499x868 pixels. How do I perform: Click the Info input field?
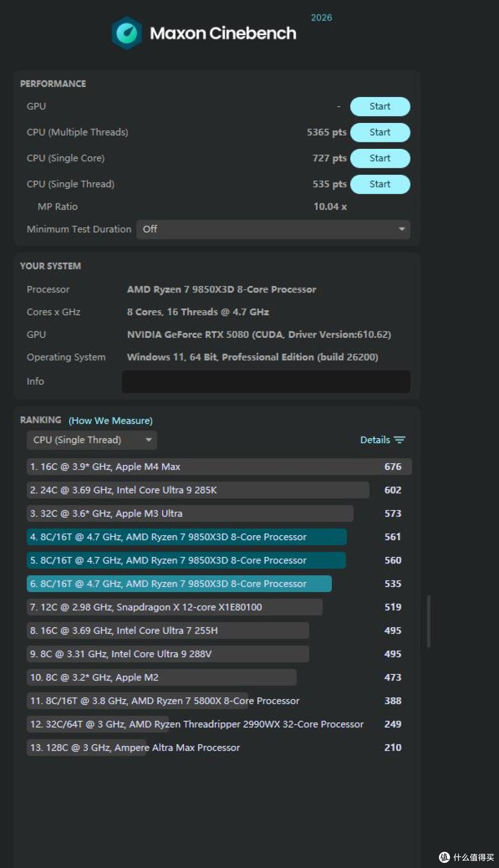(266, 381)
